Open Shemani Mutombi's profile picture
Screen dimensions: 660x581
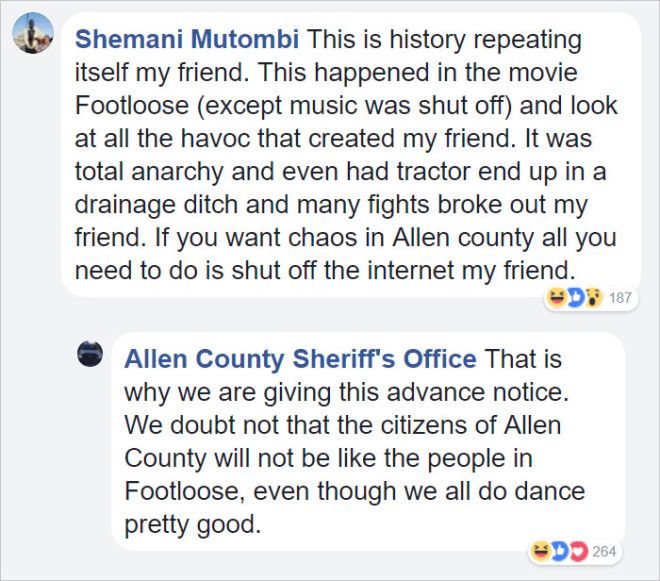(x=33, y=33)
